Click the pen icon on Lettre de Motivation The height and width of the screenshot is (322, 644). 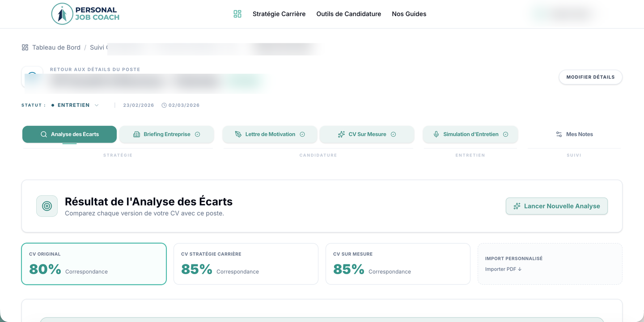pyautogui.click(x=238, y=134)
